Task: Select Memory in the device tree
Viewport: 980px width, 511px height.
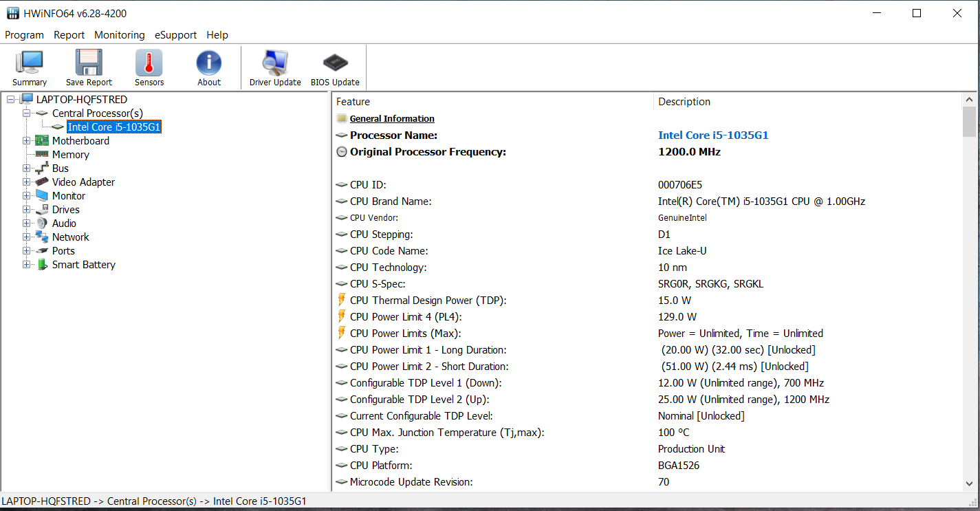Action: click(70, 155)
